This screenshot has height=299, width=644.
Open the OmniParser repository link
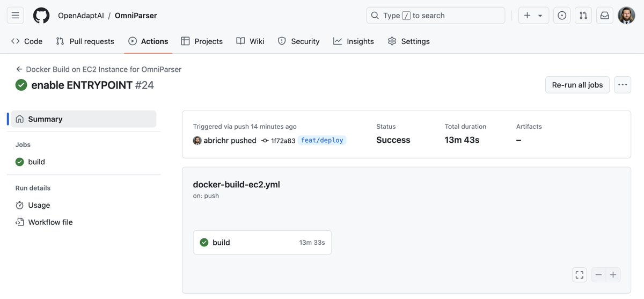coord(136,16)
